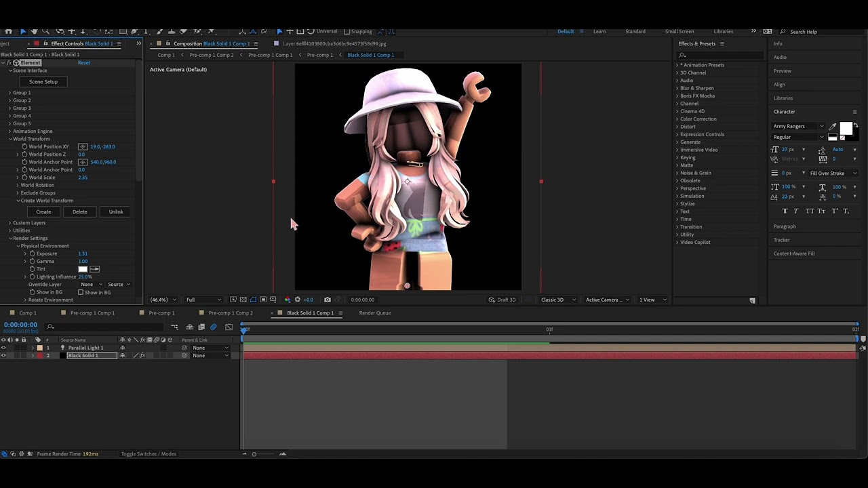Screen dimensions: 868x488
Task: Switch to the Learn workspace
Action: (x=599, y=32)
